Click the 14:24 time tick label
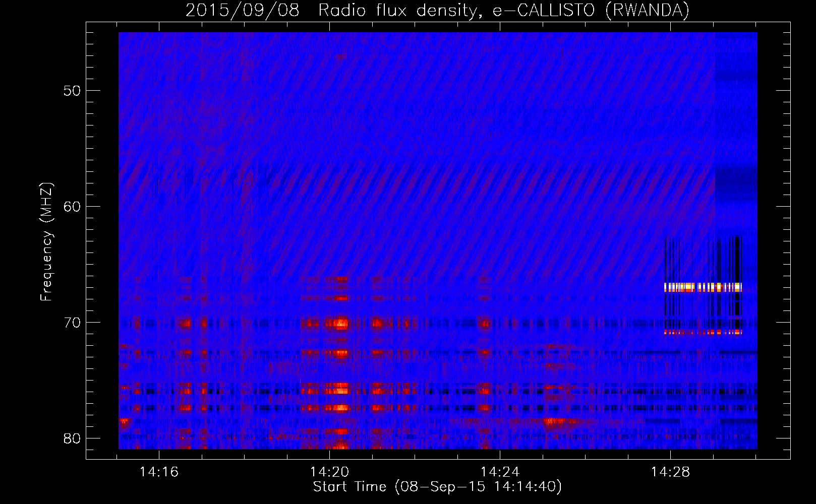The width and height of the screenshot is (816, 504). point(500,472)
